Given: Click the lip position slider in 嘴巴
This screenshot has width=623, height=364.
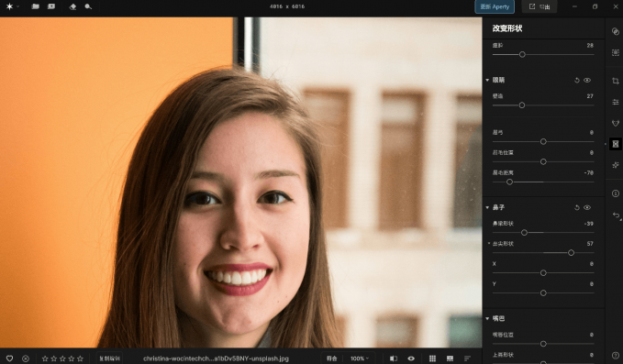Looking at the screenshot, I should [543, 344].
